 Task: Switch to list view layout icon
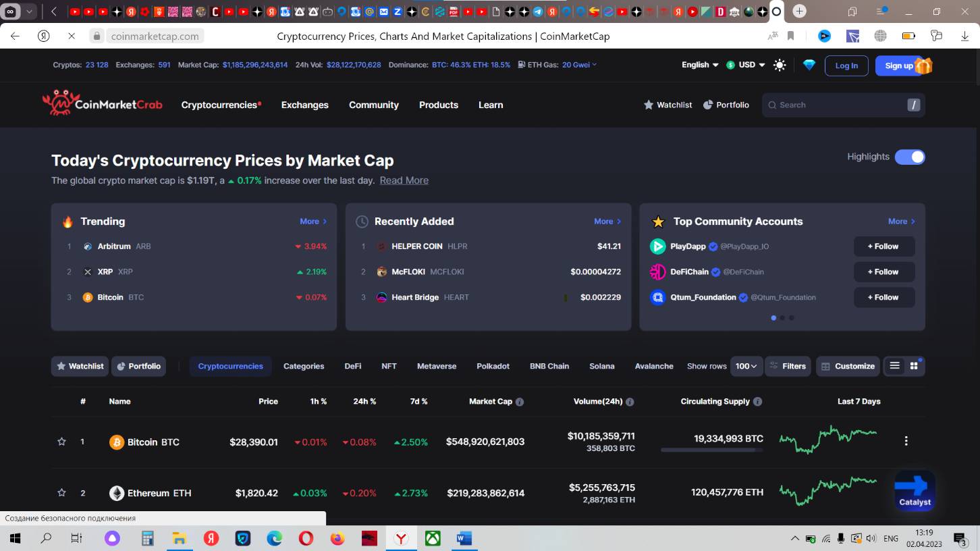pyautogui.click(x=895, y=366)
